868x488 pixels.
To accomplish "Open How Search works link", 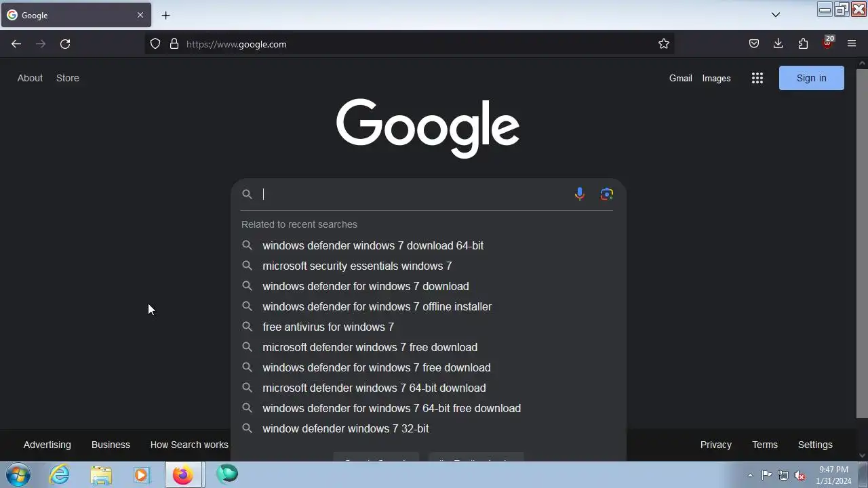I will click(x=189, y=445).
